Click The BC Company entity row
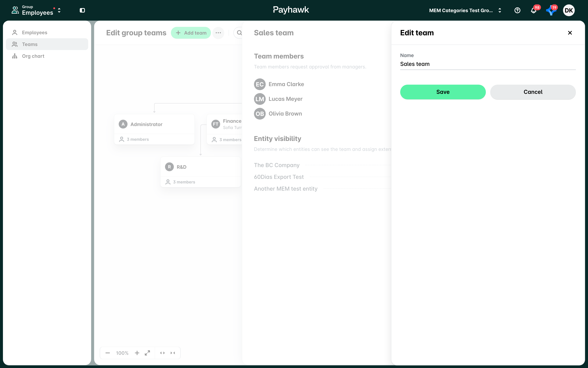588x368 pixels. point(322,165)
